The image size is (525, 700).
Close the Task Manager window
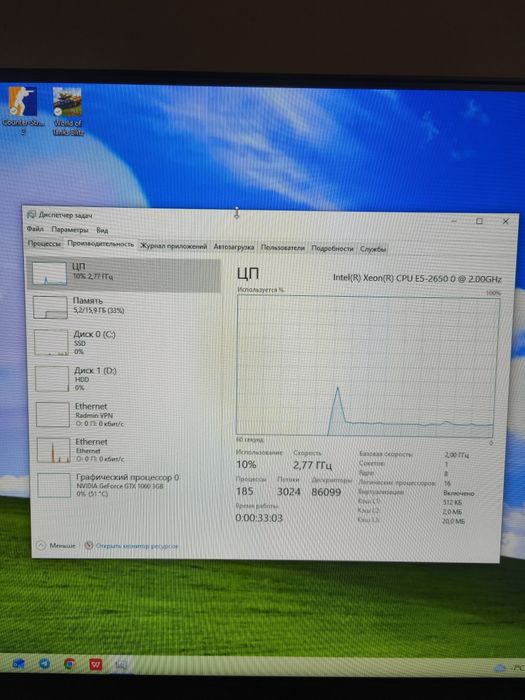(x=505, y=221)
